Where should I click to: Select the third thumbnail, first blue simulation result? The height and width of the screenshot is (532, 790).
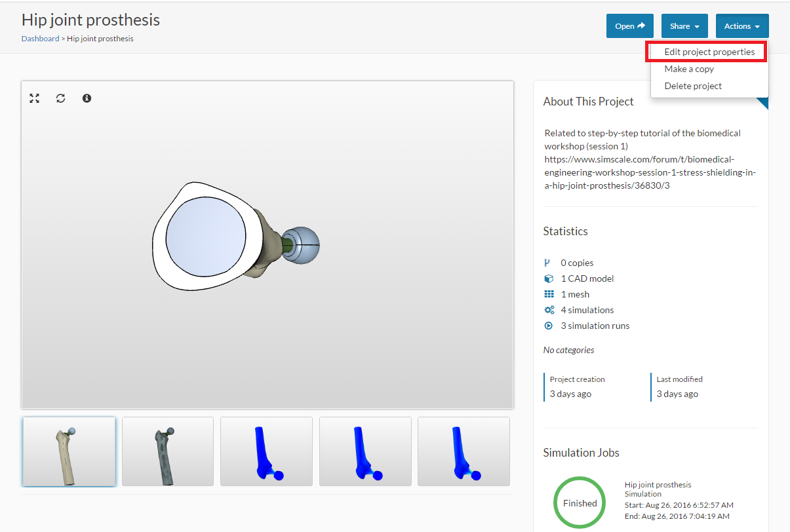(266, 451)
